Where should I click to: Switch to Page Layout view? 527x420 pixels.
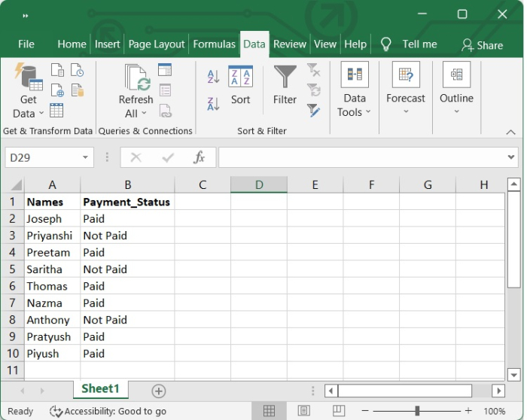[x=304, y=411]
